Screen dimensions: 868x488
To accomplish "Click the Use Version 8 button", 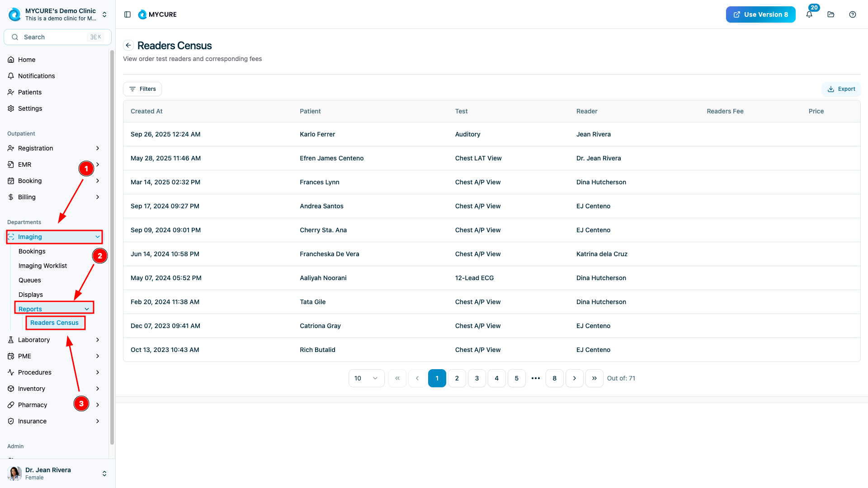I will pos(760,14).
